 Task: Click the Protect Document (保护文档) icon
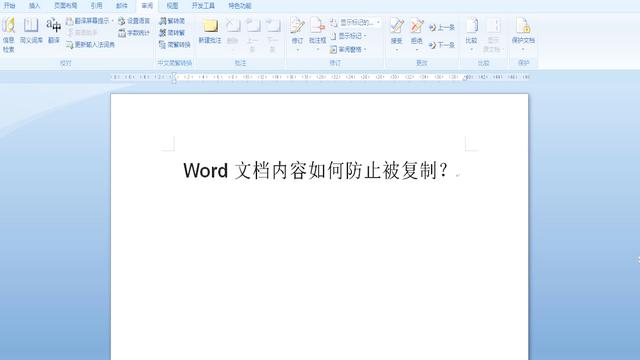[523, 26]
